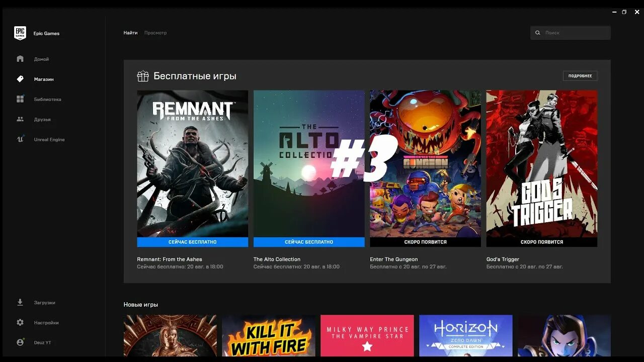Click Enter The Gungeon's Бесплатно с 20 авг. date text
Image resolution: width=644 pixels, height=362 pixels.
pyautogui.click(x=408, y=267)
